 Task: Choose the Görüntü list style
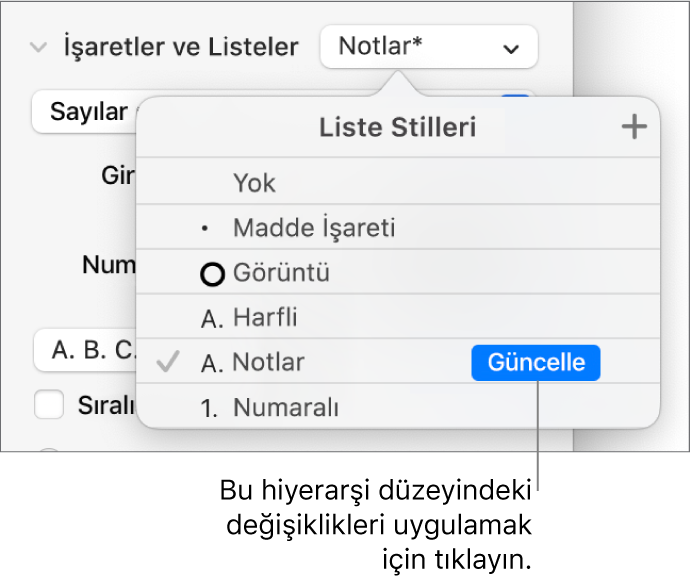398,272
